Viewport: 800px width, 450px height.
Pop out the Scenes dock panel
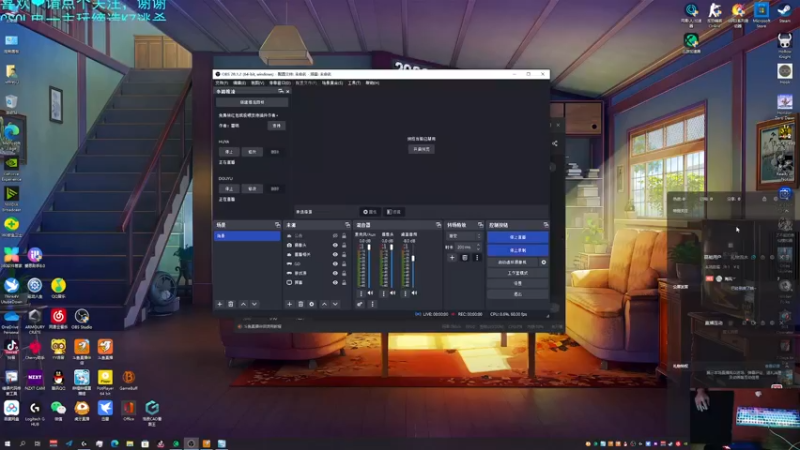278,225
